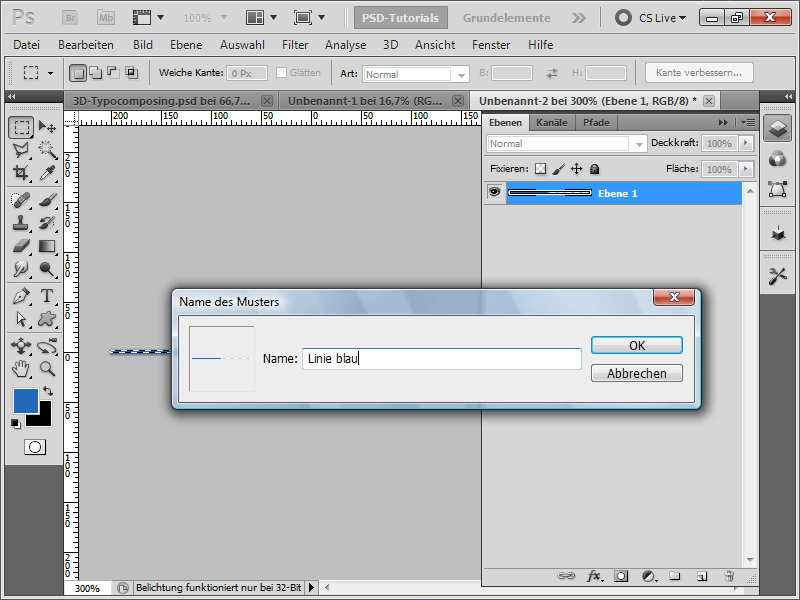
Task: Select the Hand tool
Action: [21, 368]
